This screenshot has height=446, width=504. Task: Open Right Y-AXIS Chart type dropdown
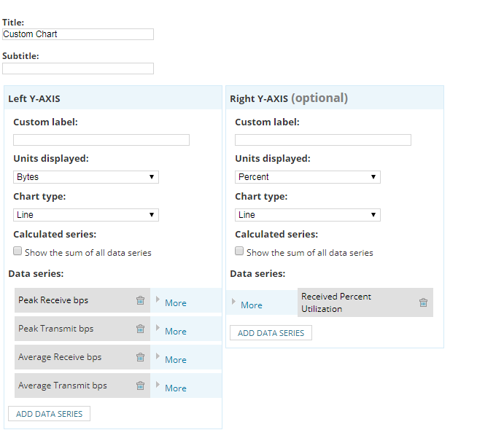(x=308, y=215)
